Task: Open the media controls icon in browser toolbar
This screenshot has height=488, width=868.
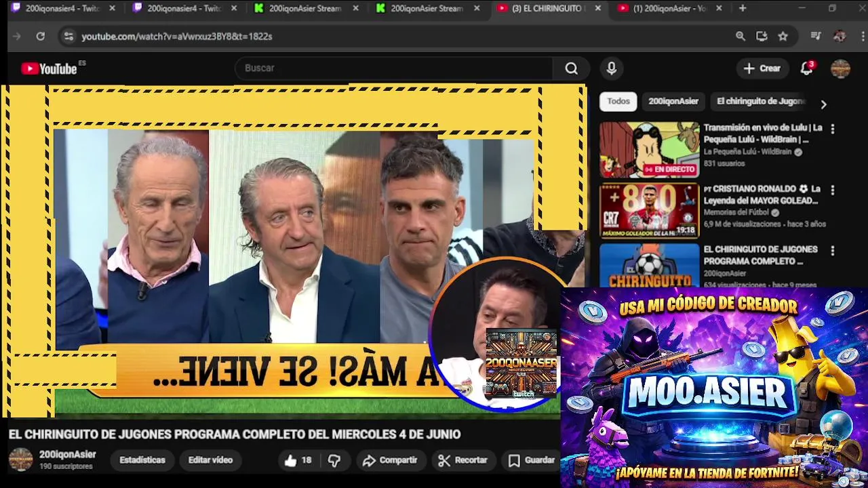Action: tap(816, 36)
